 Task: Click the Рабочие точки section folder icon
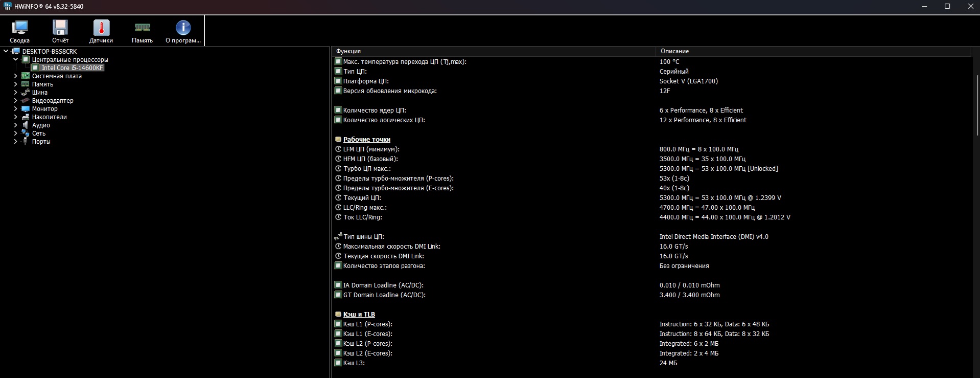click(x=338, y=139)
